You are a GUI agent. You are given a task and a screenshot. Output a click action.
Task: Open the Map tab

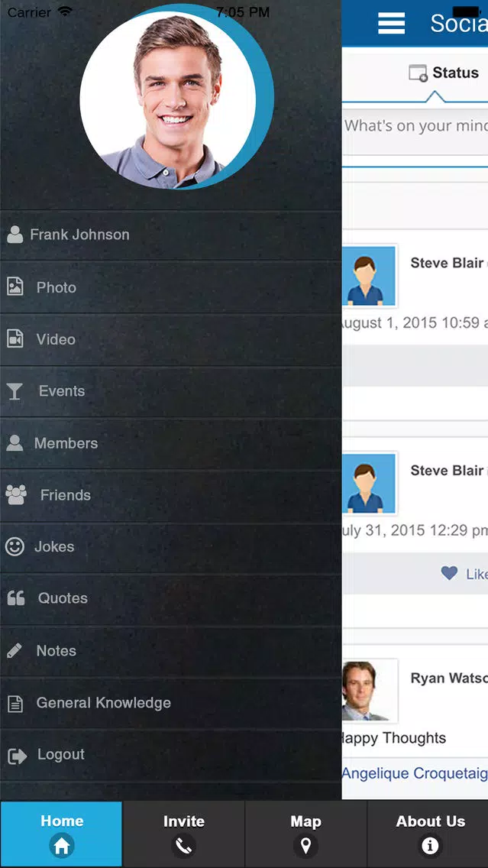coord(305,834)
